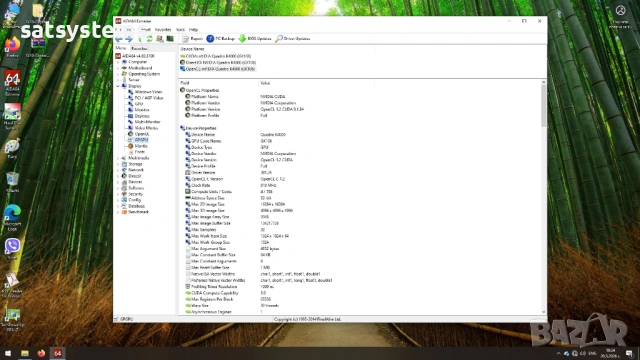
Task: Click the green Refresh toolbar icon
Action: point(150,39)
